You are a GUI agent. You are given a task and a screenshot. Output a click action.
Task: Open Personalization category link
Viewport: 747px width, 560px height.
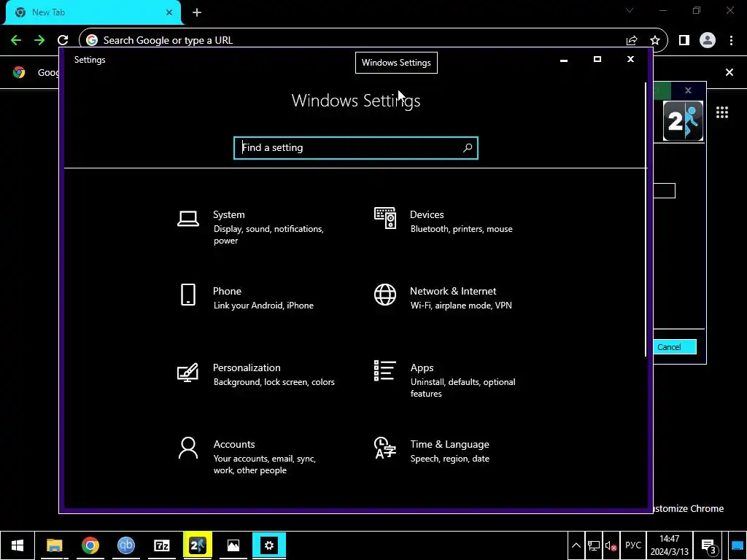click(x=247, y=367)
